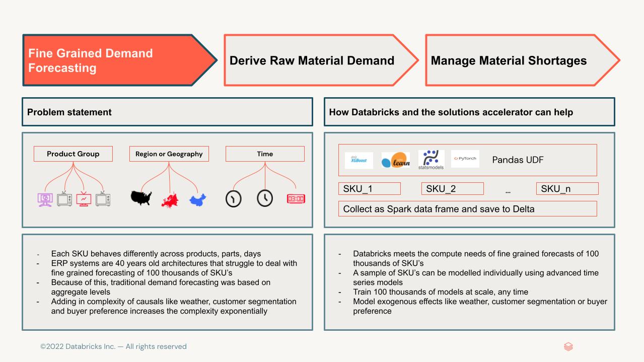
Task: Click 'Collect as Spark data frame and save to Delta'
Action: (468, 208)
